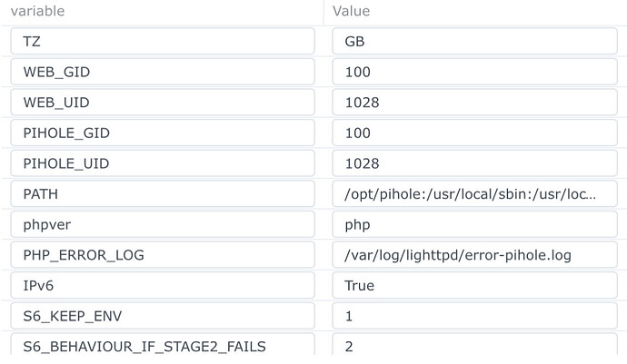The height and width of the screenshot is (364, 627).
Task: Click the phpver variable name field
Action: coord(163,224)
